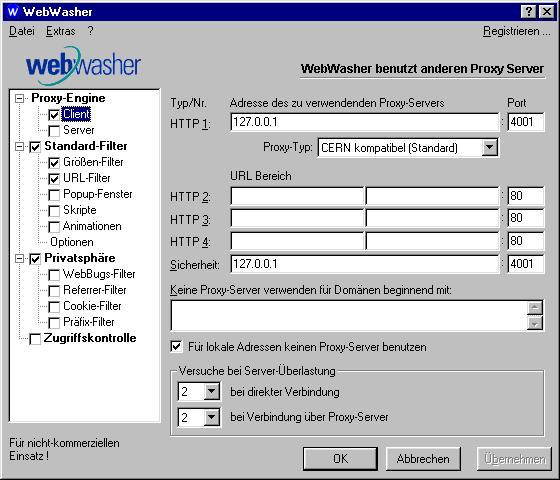Click the webwasher logo image
Screen dimensions: 560x480
[84, 66]
